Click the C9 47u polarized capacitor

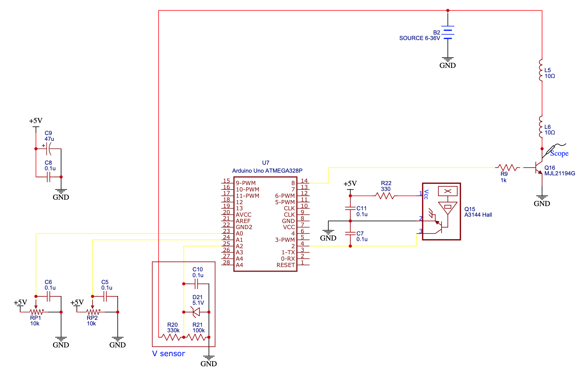pyautogui.click(x=48, y=149)
